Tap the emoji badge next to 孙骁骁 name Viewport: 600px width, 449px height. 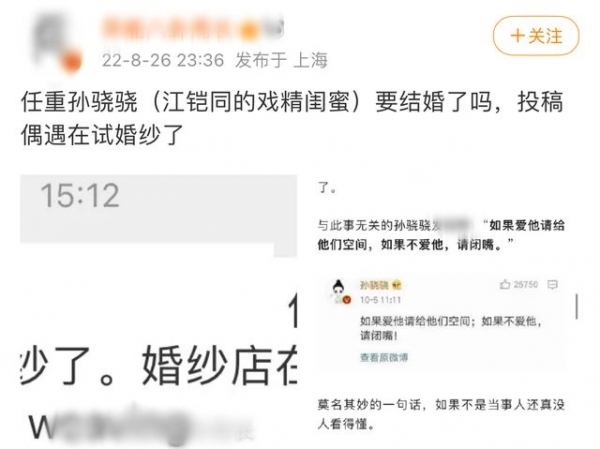point(396,285)
